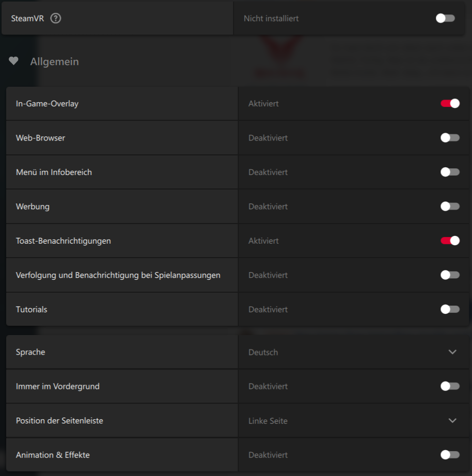Click the Nicht installiert status text
The height and width of the screenshot is (476, 472).
point(271,18)
